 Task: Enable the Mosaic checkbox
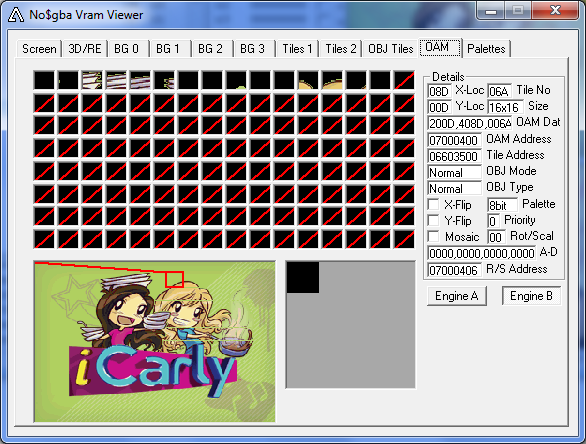[x=434, y=237]
